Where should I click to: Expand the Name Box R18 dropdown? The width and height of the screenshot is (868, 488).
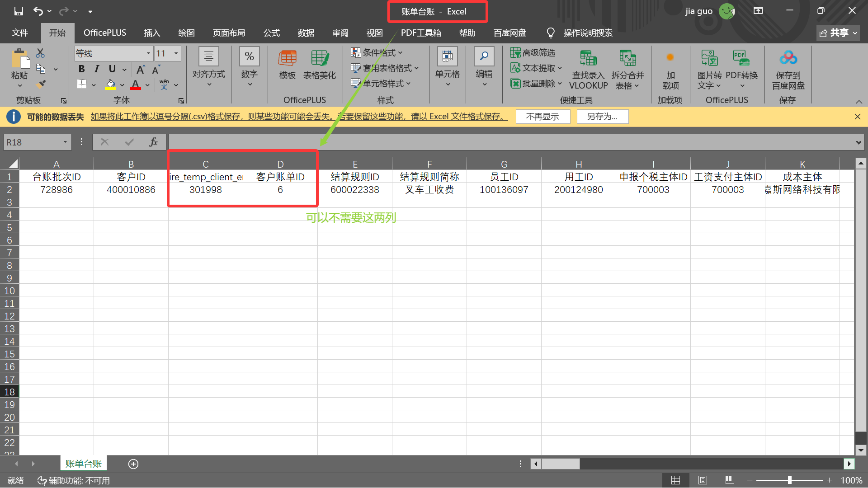pyautogui.click(x=65, y=142)
